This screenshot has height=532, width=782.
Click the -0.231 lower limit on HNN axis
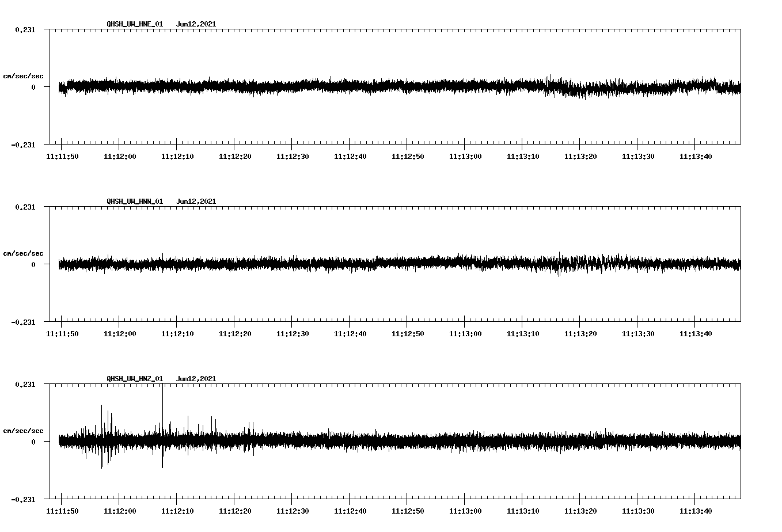tap(23, 322)
